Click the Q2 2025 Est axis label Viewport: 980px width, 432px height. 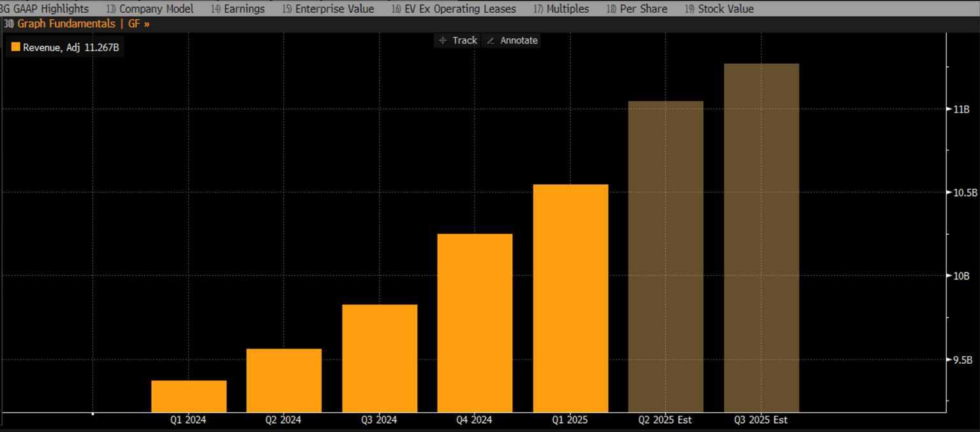(665, 420)
